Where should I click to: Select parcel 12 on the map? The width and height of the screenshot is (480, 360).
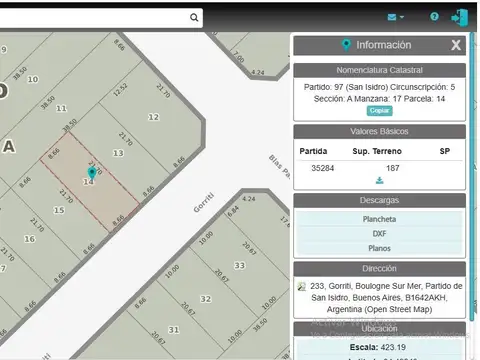[x=154, y=117]
